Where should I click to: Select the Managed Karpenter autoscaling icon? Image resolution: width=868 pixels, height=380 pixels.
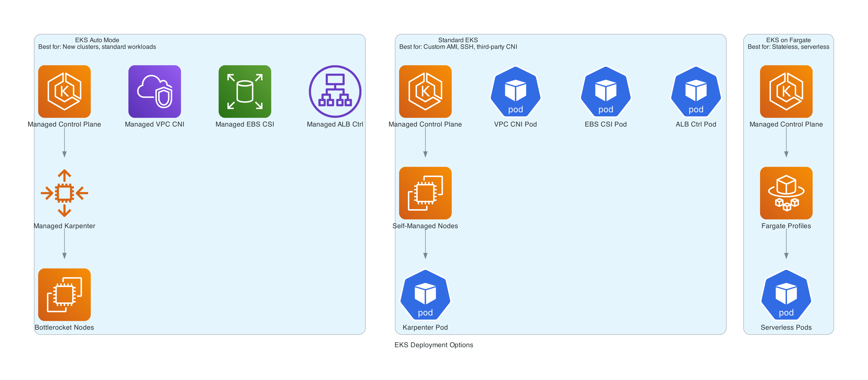(64, 193)
